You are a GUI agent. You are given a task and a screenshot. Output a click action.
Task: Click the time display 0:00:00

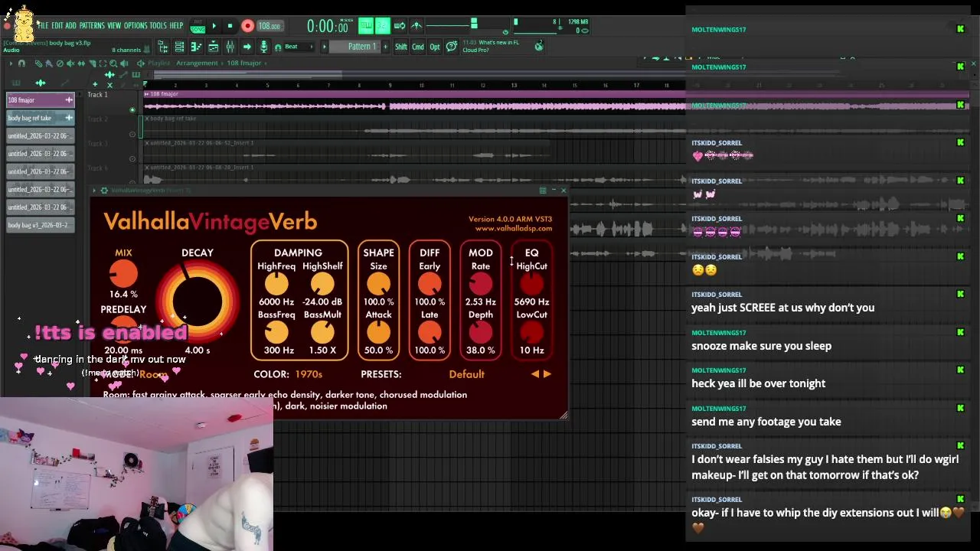[x=328, y=26]
